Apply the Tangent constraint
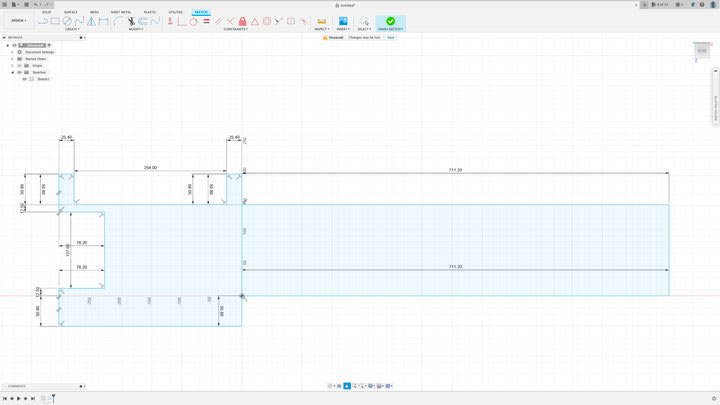Viewport: 720px width, 405px height. 194,21
